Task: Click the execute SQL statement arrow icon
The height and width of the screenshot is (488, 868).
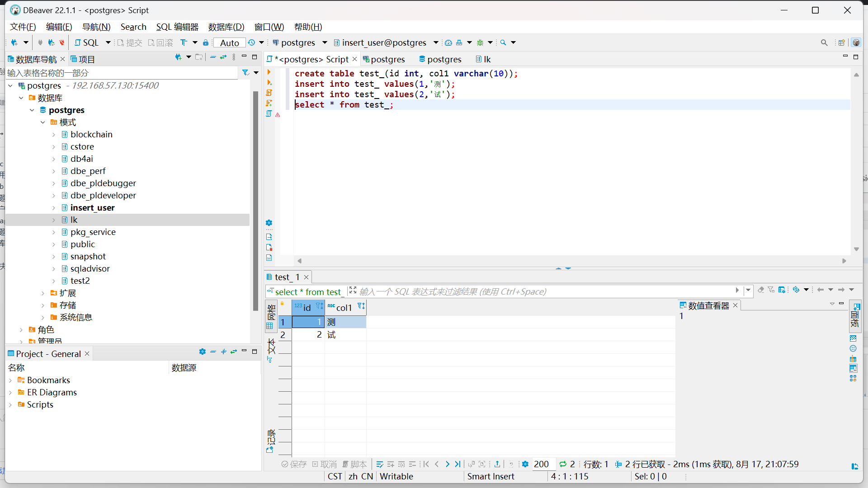Action: (x=269, y=72)
